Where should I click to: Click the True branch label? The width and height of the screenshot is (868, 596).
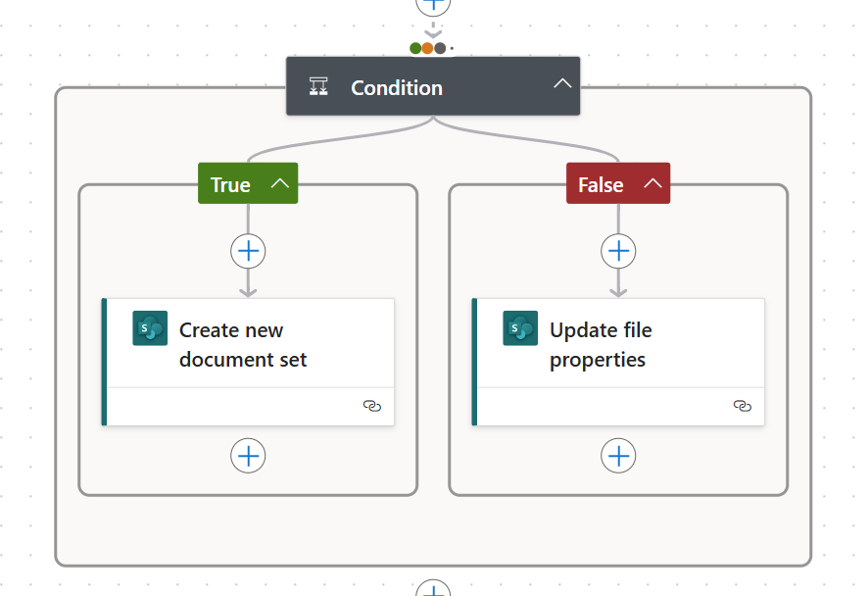[x=232, y=182]
